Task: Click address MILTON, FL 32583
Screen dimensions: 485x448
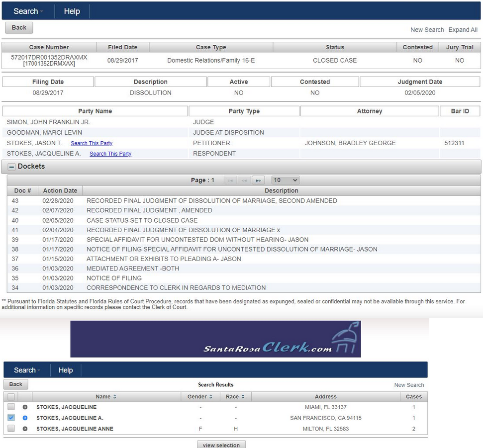Action: 325,429
